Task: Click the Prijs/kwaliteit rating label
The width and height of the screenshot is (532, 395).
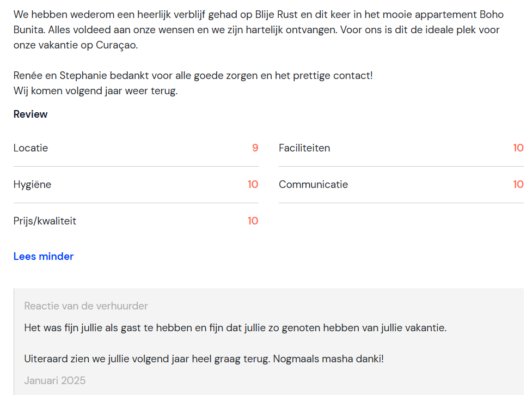Action: (x=45, y=221)
